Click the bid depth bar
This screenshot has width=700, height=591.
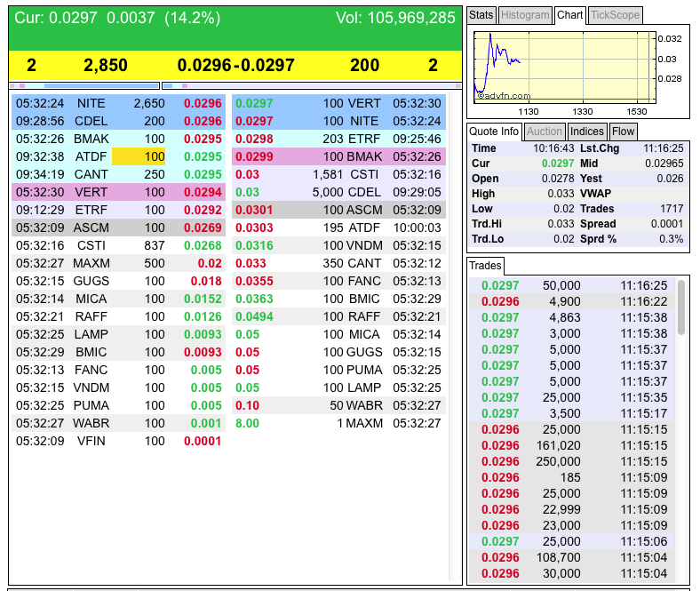coord(84,85)
